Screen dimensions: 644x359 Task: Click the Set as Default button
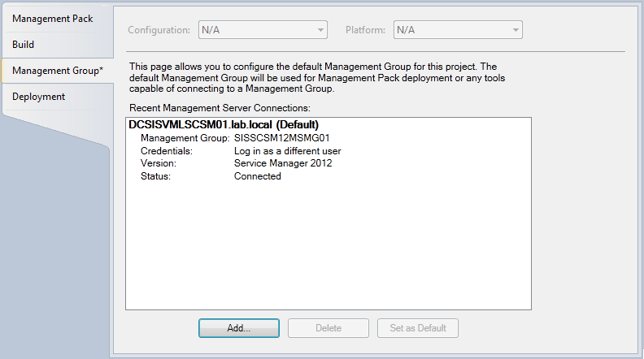418,328
